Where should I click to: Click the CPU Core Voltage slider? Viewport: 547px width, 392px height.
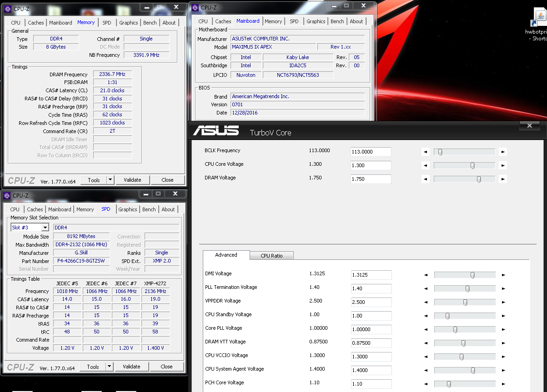click(x=464, y=166)
